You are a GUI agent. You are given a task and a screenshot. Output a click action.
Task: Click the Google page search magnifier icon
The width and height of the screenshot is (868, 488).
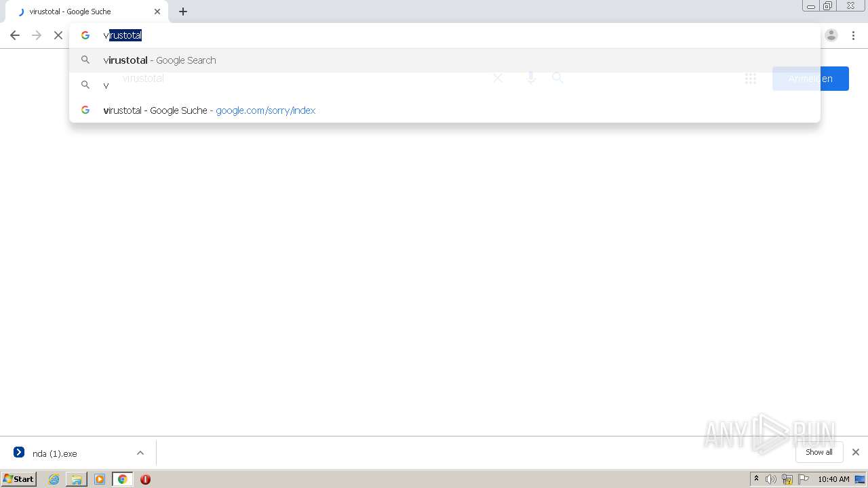pyautogui.click(x=557, y=78)
